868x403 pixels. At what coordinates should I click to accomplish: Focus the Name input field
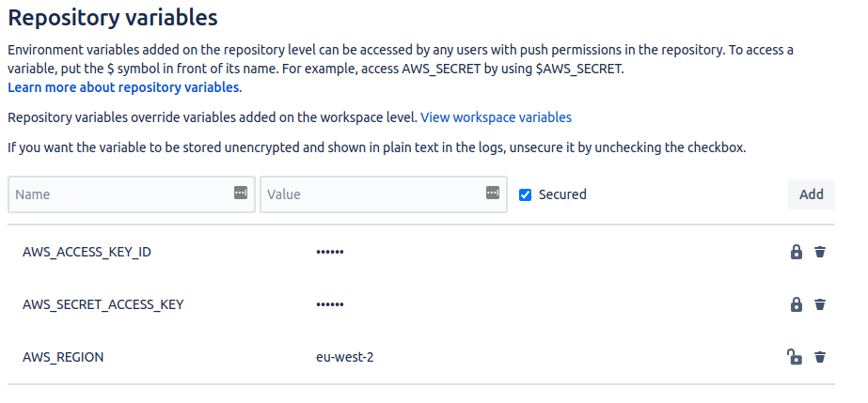pos(132,194)
